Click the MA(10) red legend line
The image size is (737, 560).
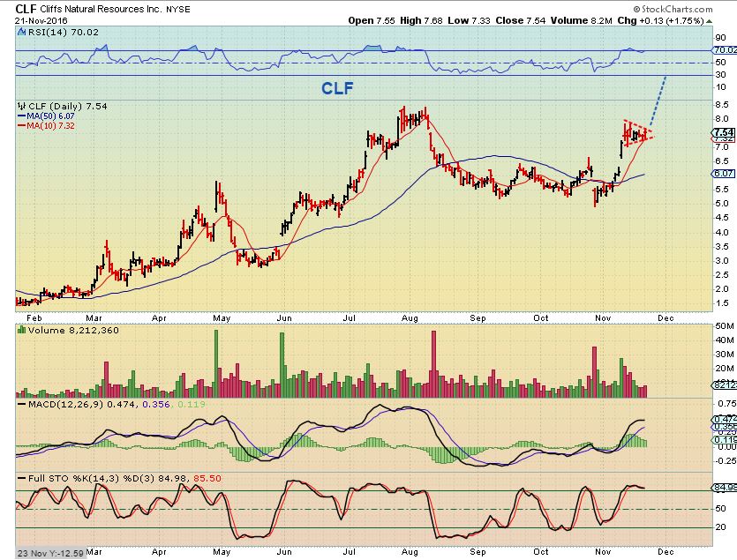click(21, 126)
